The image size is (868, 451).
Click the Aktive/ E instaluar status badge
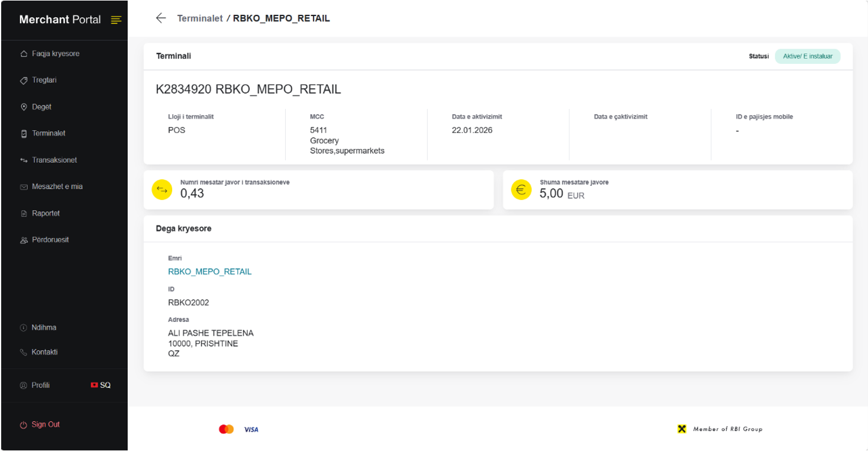pyautogui.click(x=808, y=57)
